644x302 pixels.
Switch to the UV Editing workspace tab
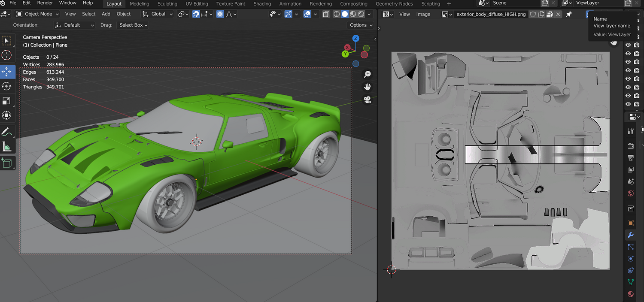point(197,4)
